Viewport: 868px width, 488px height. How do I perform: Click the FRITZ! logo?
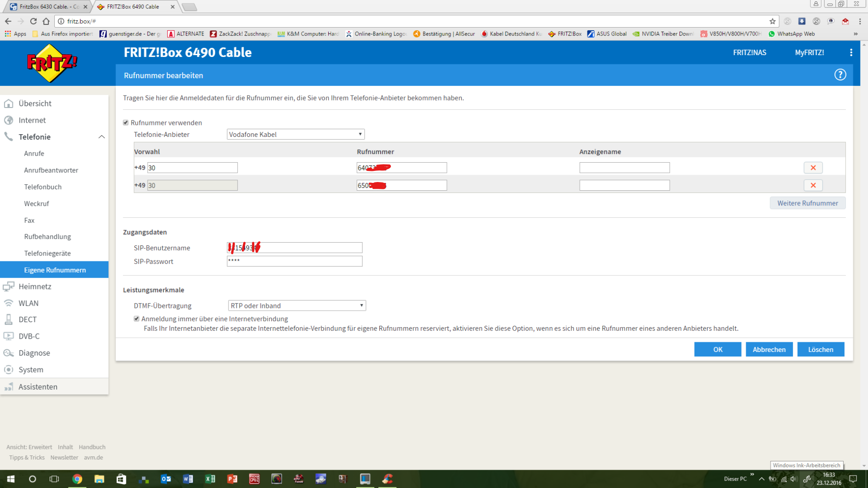(51, 63)
